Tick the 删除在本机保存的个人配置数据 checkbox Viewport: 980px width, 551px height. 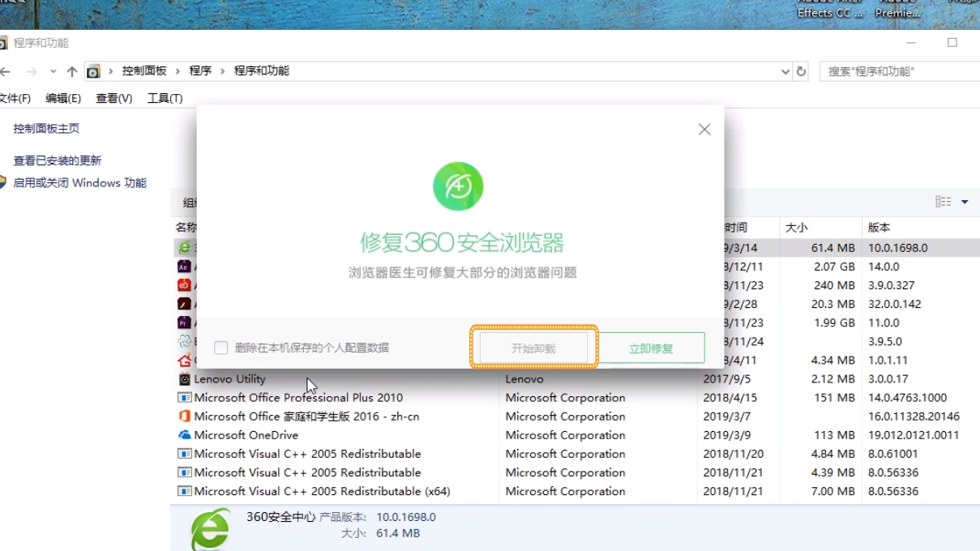[220, 348]
